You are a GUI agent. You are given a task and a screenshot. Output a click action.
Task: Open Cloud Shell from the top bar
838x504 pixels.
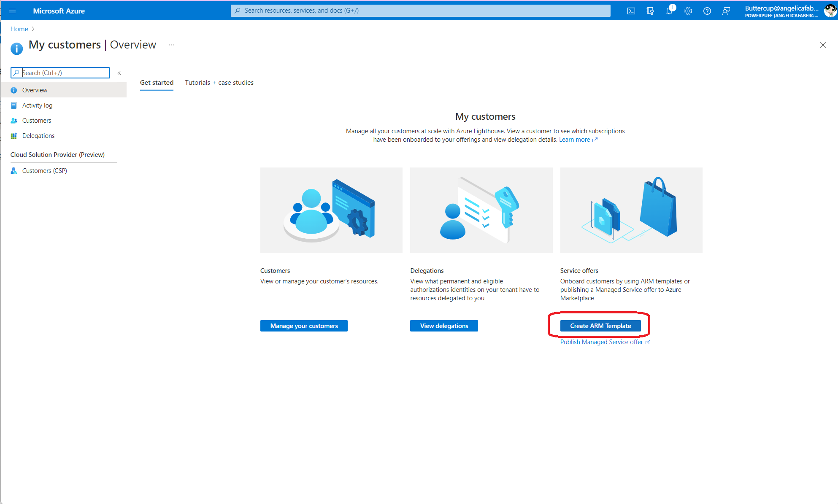[631, 11]
